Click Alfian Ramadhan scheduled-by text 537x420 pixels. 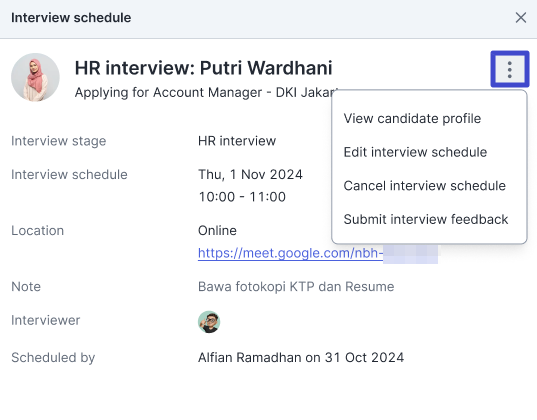click(x=301, y=357)
